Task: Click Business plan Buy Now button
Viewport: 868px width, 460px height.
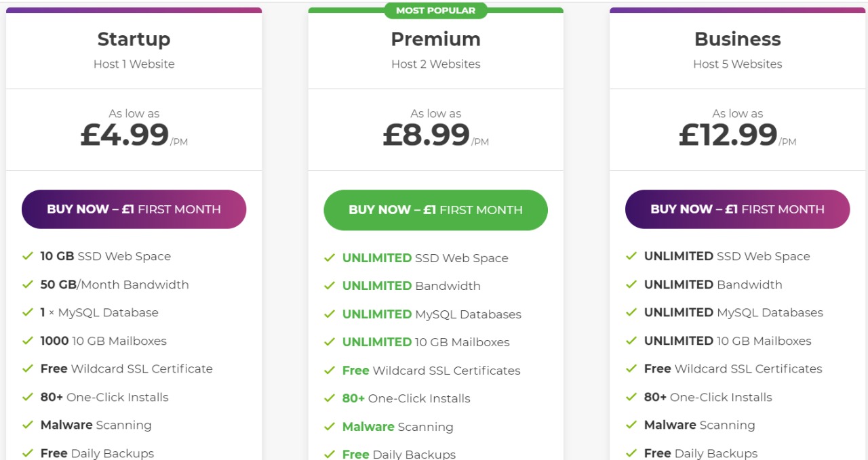Action: tap(737, 209)
